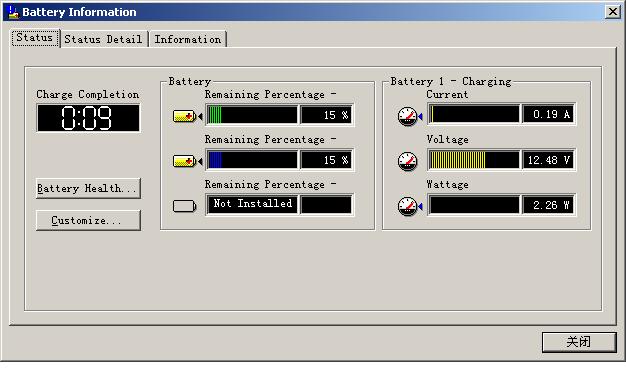The image size is (626, 384).
Task: Close the Battery Information window
Action: click(612, 12)
